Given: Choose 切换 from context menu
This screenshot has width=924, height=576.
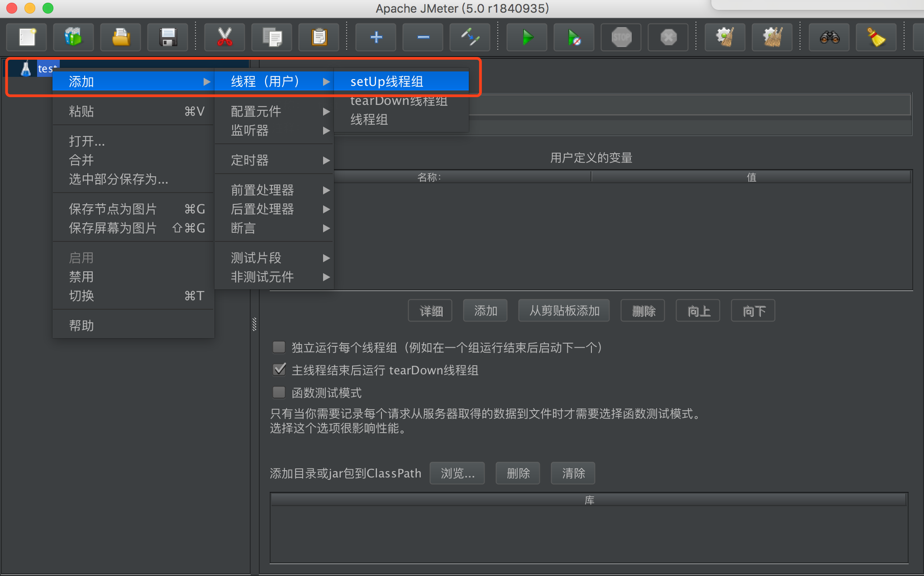Looking at the screenshot, I should (x=133, y=296).
